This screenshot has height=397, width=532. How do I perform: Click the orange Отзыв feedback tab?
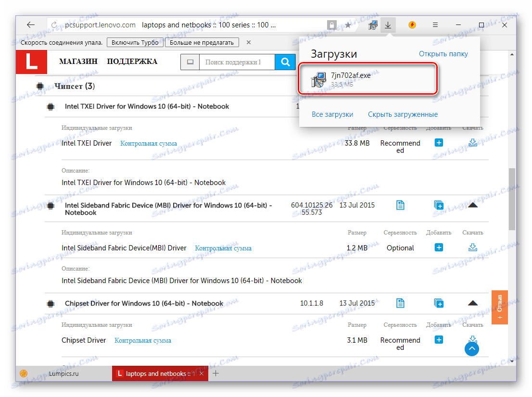point(499,307)
